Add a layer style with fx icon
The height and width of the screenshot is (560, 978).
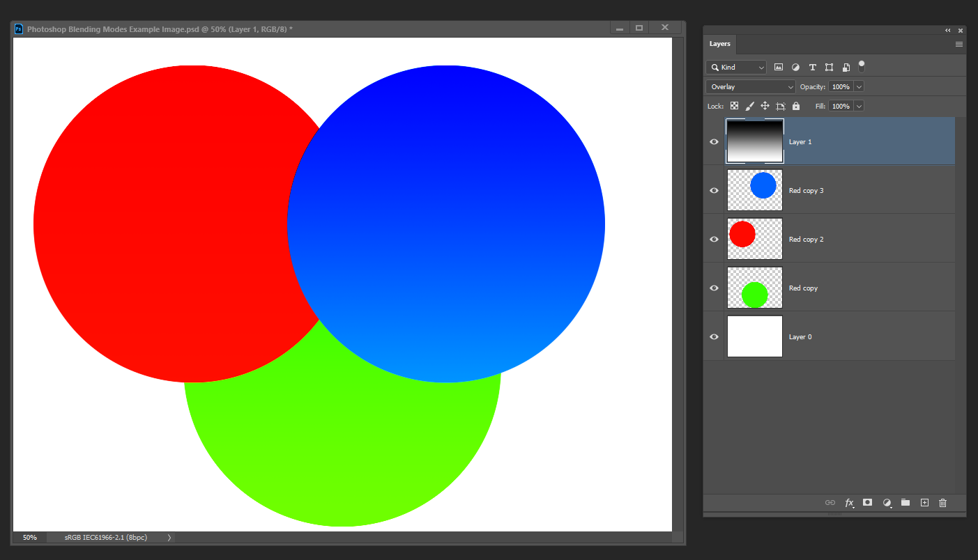[x=849, y=502]
